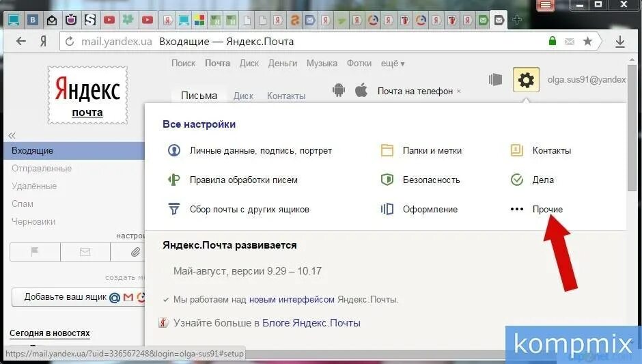Collapse the left sidebar with double chevron
This screenshot has width=642, height=364.
pyautogui.click(x=12, y=135)
